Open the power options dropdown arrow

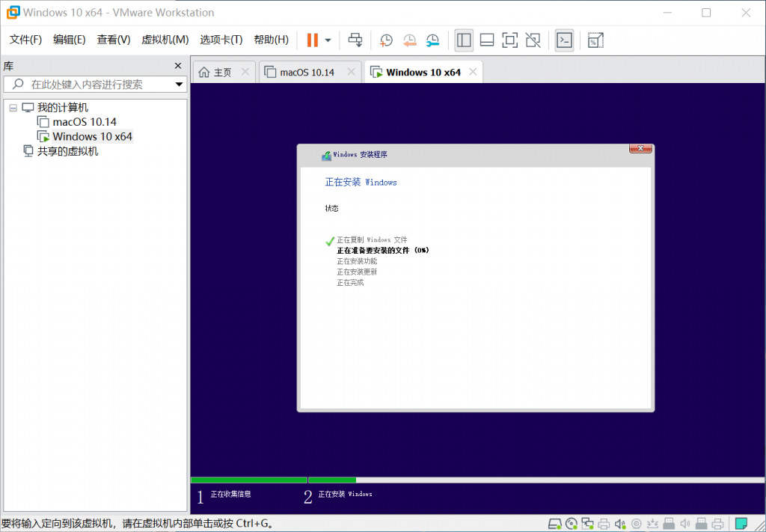point(328,40)
